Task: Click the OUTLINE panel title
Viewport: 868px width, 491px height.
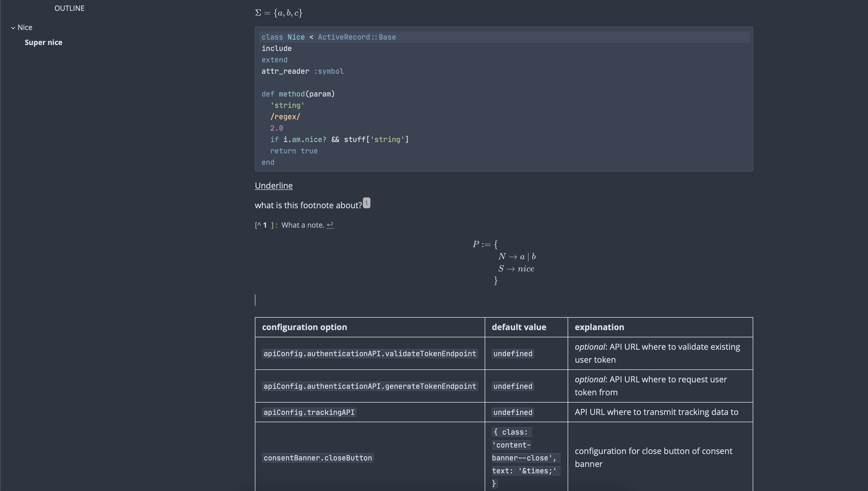Action: click(70, 9)
